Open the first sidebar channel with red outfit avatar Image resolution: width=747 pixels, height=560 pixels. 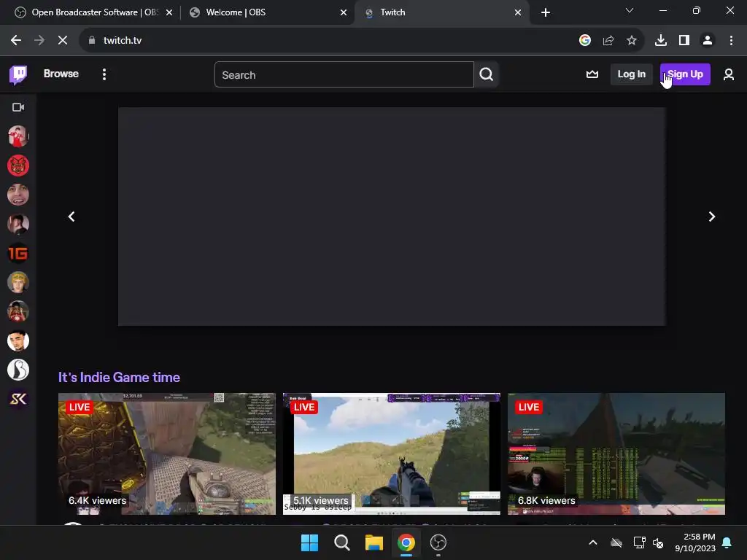pyautogui.click(x=18, y=136)
